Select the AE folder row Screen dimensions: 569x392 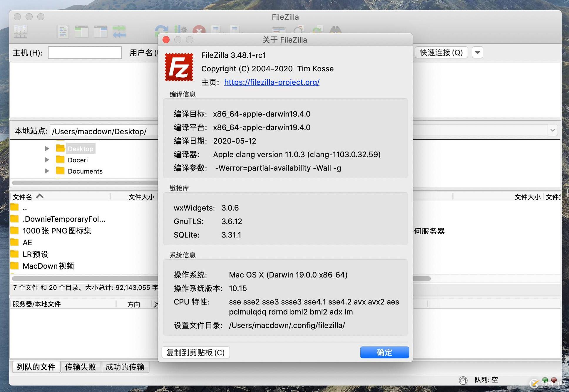[84, 243]
